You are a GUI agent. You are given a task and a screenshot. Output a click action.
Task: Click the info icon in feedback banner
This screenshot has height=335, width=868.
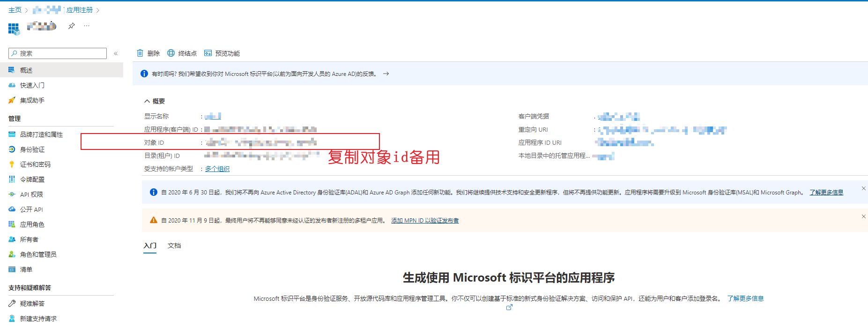tap(144, 74)
